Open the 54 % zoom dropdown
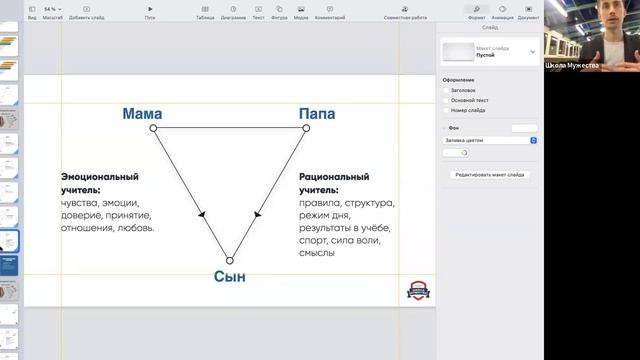Screen dimensions: 640x360 pos(53,9)
